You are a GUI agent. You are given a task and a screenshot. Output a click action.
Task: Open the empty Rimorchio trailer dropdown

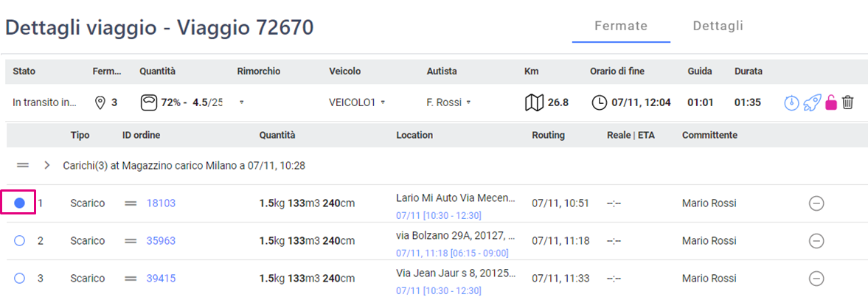click(242, 103)
